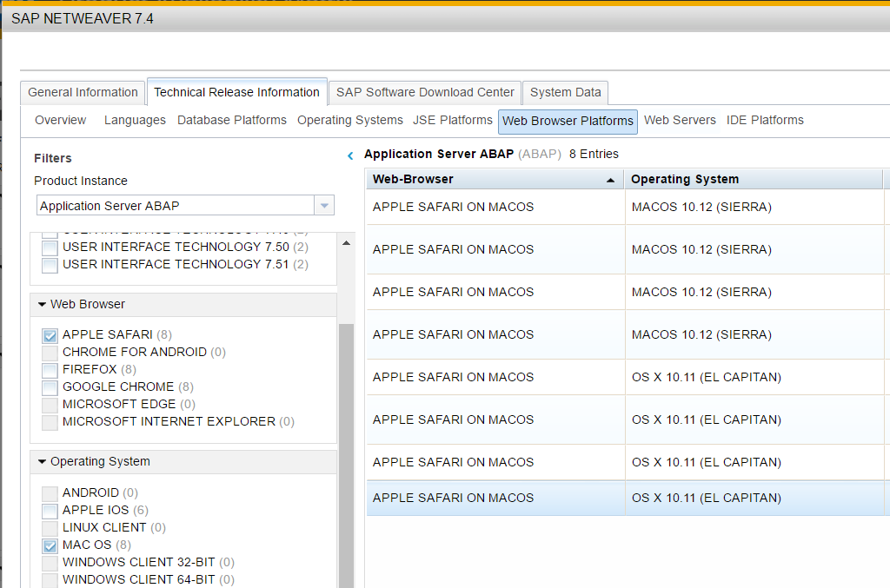Check the GOOGLE CHROME checkbox

(x=50, y=388)
